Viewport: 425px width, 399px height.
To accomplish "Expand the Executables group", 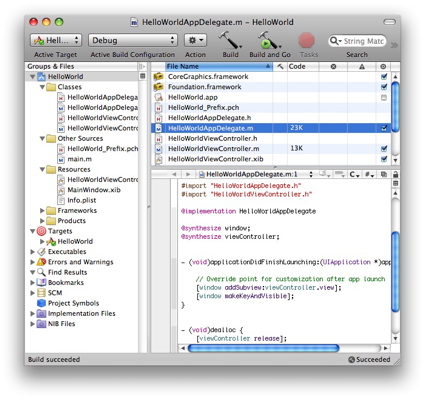I will point(33,252).
